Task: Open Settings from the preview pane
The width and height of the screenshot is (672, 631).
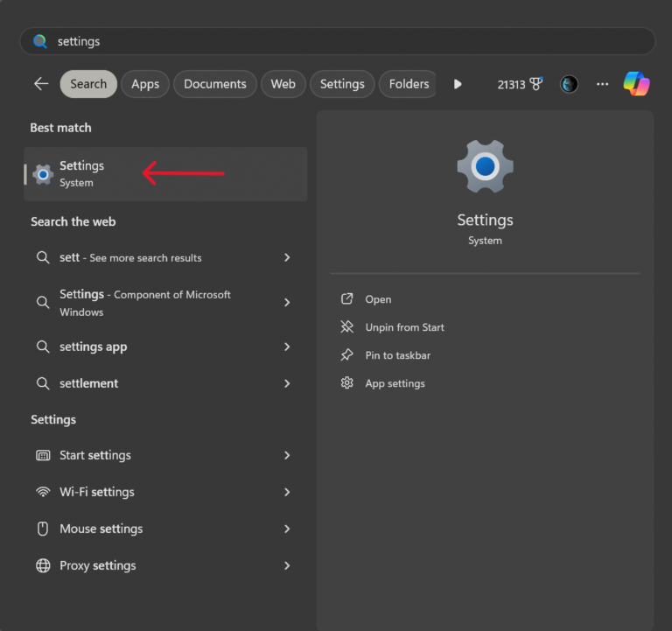Action: pyautogui.click(x=378, y=299)
